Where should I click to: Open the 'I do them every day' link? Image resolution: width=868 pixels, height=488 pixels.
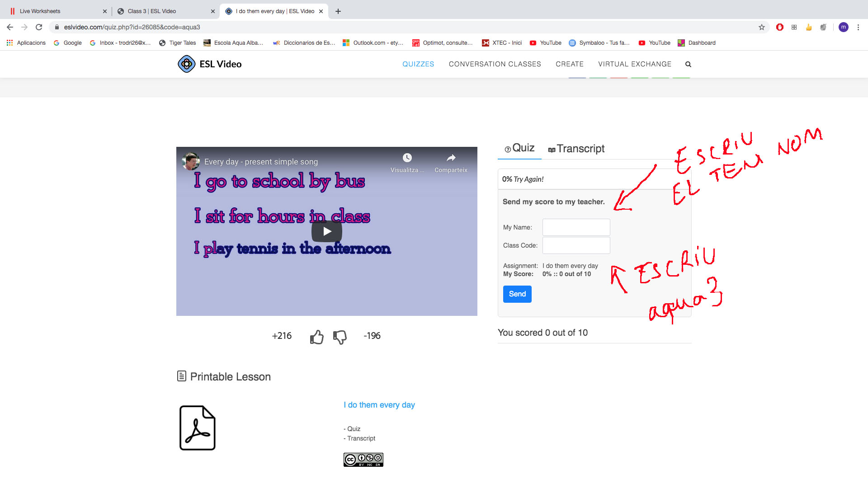click(x=379, y=405)
